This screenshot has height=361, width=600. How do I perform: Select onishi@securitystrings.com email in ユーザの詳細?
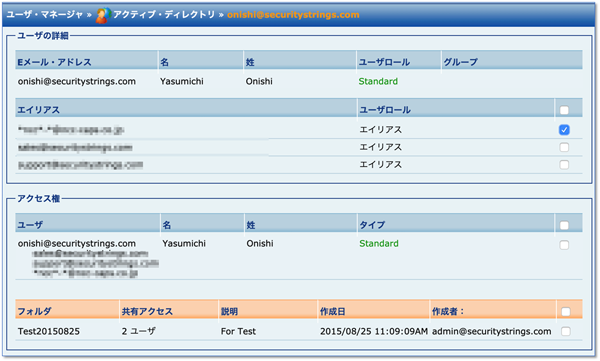click(x=77, y=81)
